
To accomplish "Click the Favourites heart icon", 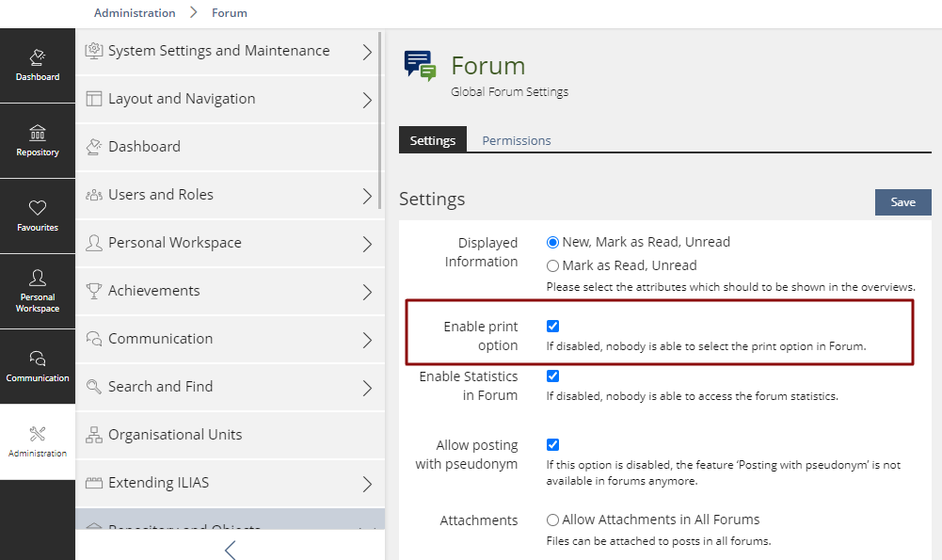I will [38, 208].
